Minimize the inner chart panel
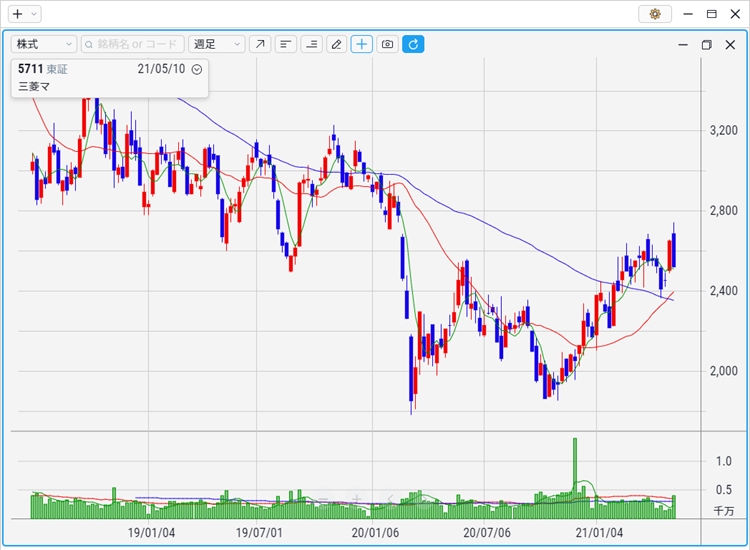Image resolution: width=750 pixels, height=550 pixels. click(x=683, y=45)
